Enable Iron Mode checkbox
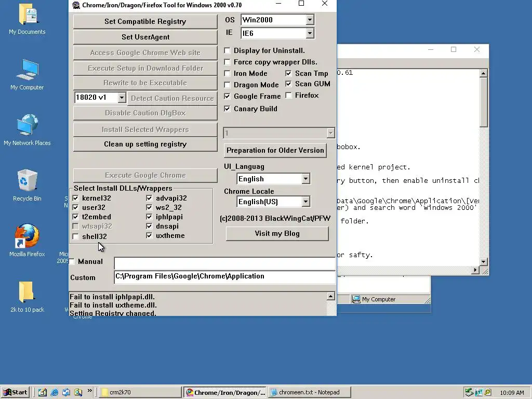 [228, 74]
